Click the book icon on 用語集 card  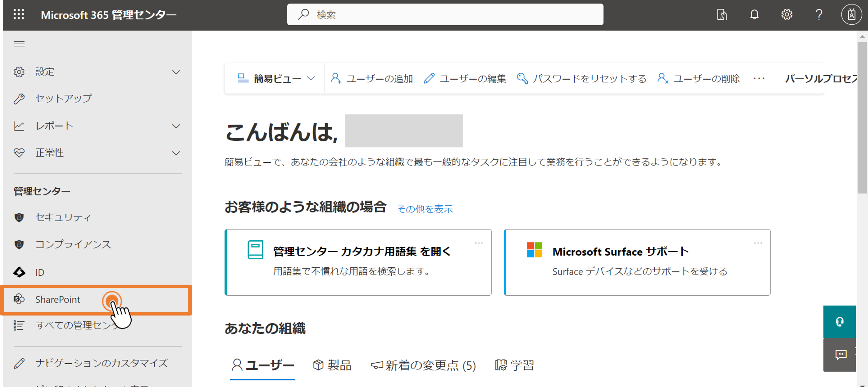(255, 250)
